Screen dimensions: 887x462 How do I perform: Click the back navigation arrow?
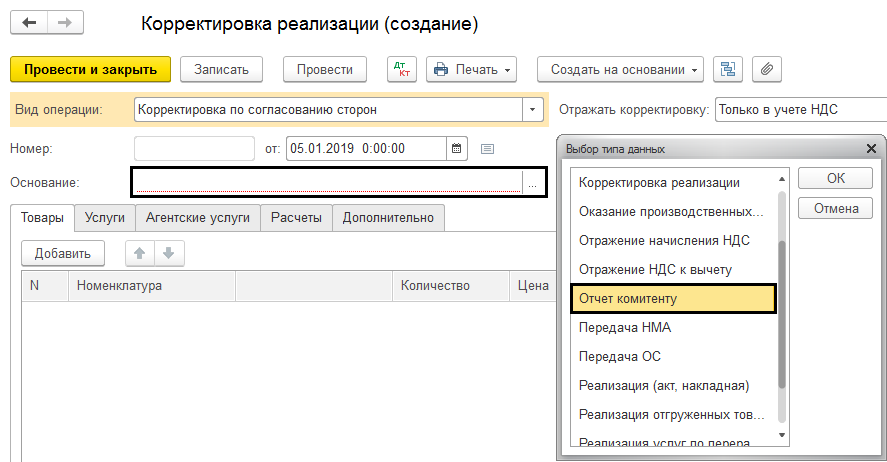31,21
